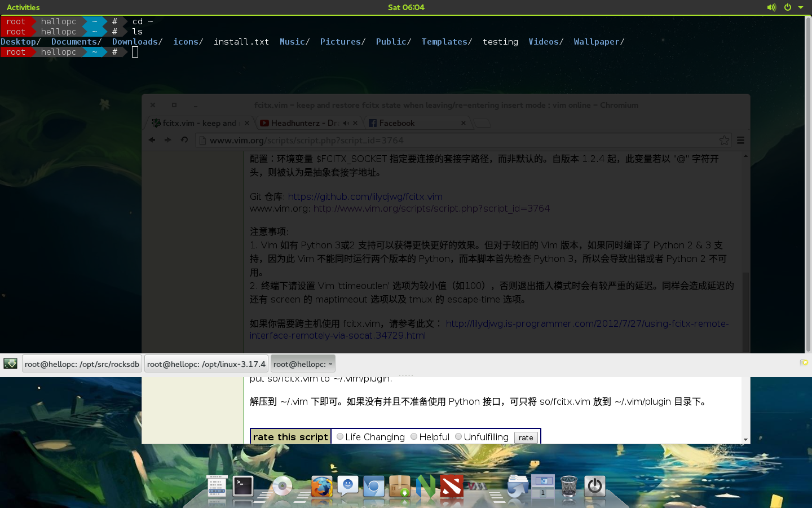
Task: Click the yellow icon at right of terminal tab bar
Action: pos(804,362)
